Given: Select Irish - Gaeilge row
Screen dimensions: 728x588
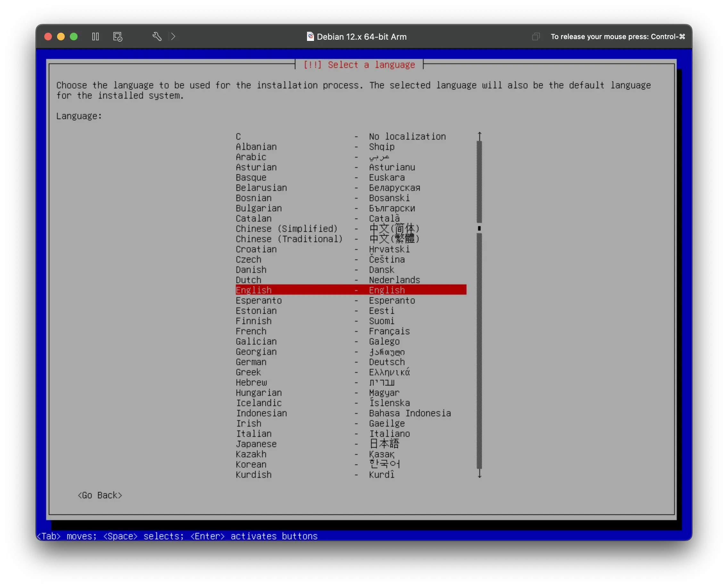Looking at the screenshot, I should 351,423.
